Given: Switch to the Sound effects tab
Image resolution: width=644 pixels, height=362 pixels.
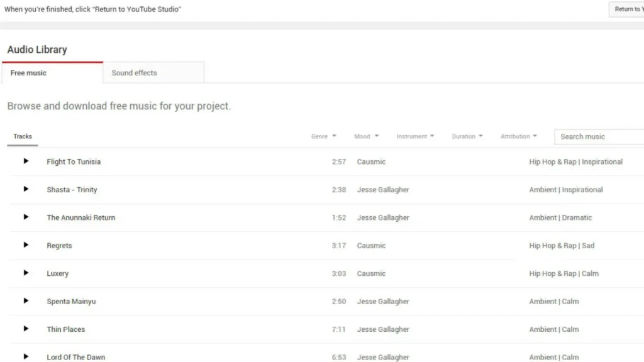Looking at the screenshot, I should pyautogui.click(x=134, y=72).
